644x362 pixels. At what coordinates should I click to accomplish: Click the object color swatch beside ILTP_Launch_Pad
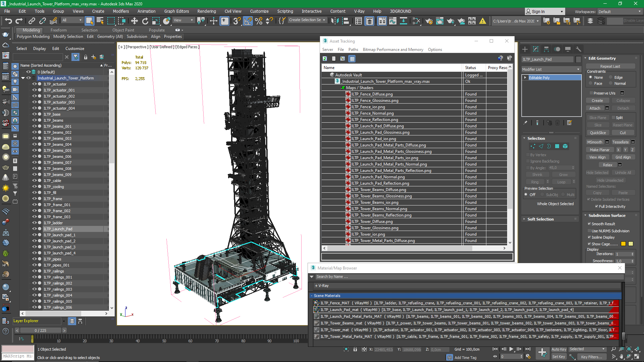point(578,59)
